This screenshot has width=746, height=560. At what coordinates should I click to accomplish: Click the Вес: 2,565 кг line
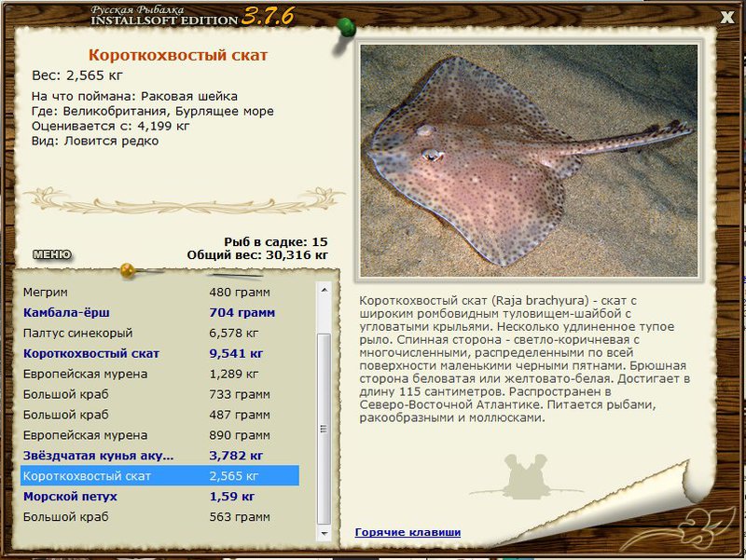point(77,75)
